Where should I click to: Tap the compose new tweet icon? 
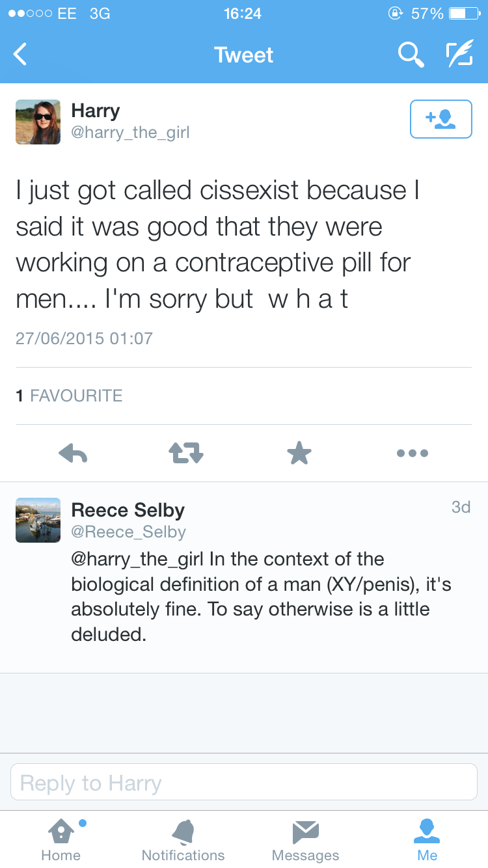coord(459,55)
